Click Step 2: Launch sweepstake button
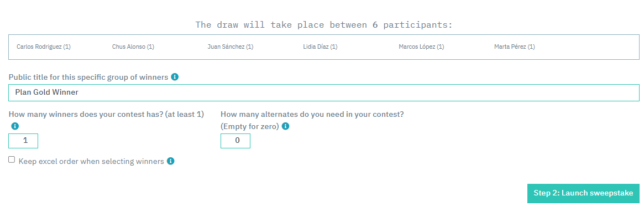Screen dimensions: 644x206 [583, 193]
